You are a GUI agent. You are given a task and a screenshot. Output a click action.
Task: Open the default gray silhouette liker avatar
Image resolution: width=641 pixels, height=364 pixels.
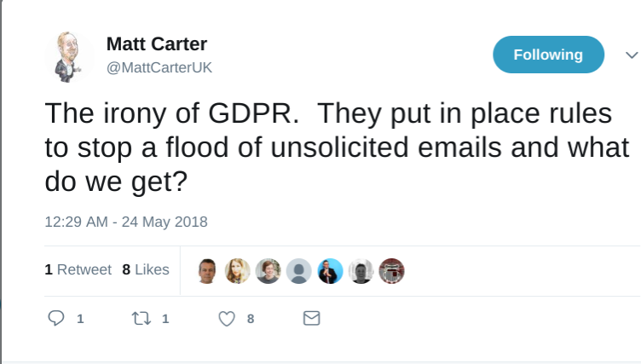(298, 271)
